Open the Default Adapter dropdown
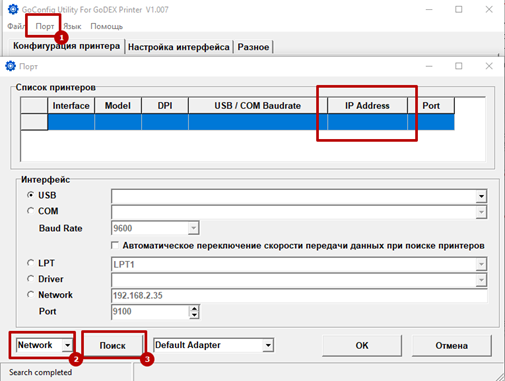The width and height of the screenshot is (505, 381). pos(268,345)
